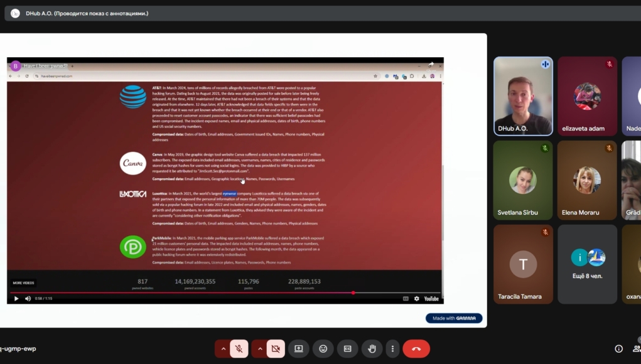Select the DHub A.O. participant tile

click(523, 95)
